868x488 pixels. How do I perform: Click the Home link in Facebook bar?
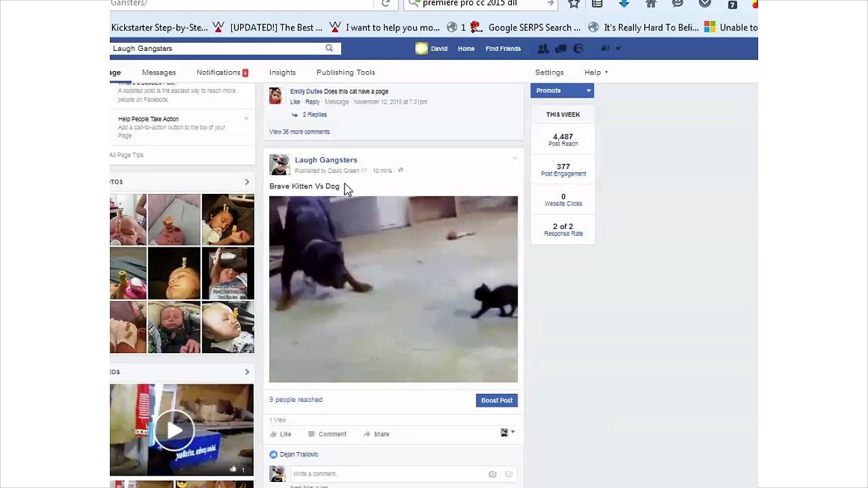tap(466, 49)
